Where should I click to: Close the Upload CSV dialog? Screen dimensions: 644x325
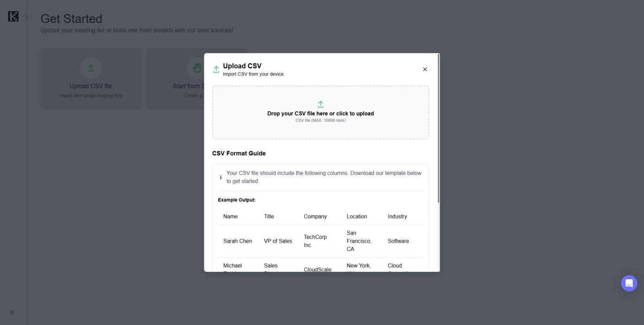click(x=425, y=69)
